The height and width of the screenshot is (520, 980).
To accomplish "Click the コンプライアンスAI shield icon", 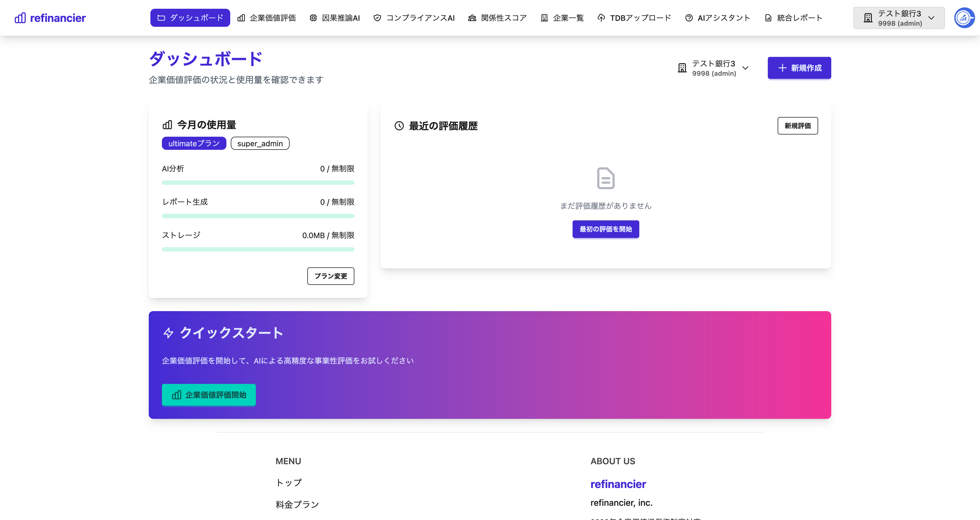I will click(377, 17).
